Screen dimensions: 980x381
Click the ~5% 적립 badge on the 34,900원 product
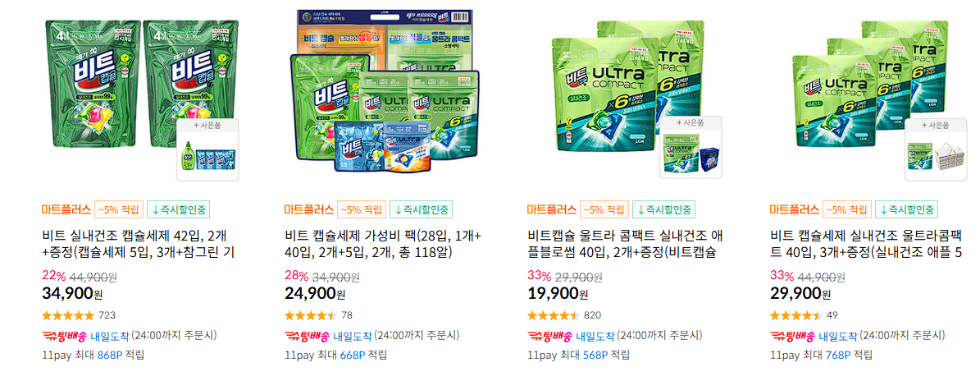pyautogui.click(x=120, y=209)
